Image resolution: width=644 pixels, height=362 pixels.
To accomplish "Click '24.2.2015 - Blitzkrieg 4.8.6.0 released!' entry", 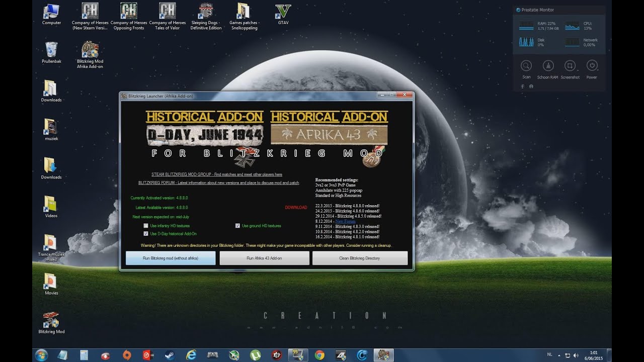I will [x=347, y=211].
